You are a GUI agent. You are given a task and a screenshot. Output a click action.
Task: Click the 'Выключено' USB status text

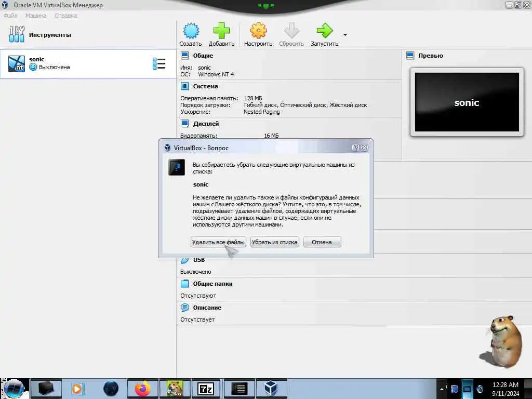coord(196,272)
